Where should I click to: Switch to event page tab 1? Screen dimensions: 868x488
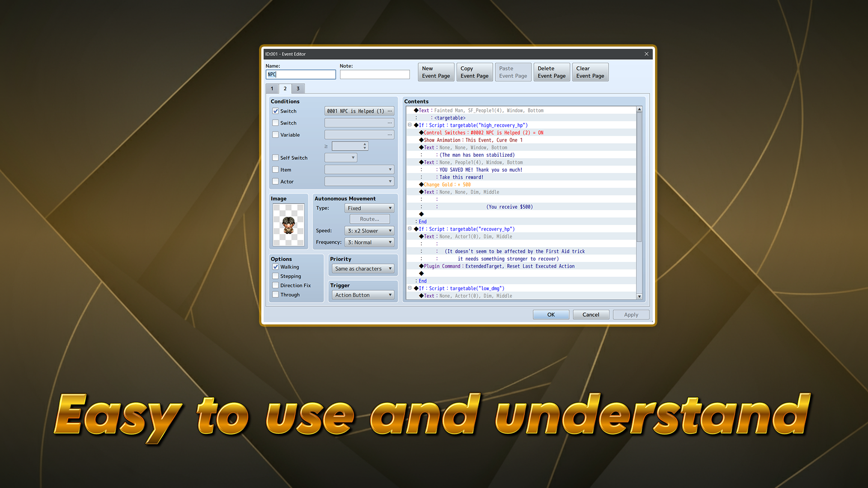point(272,89)
